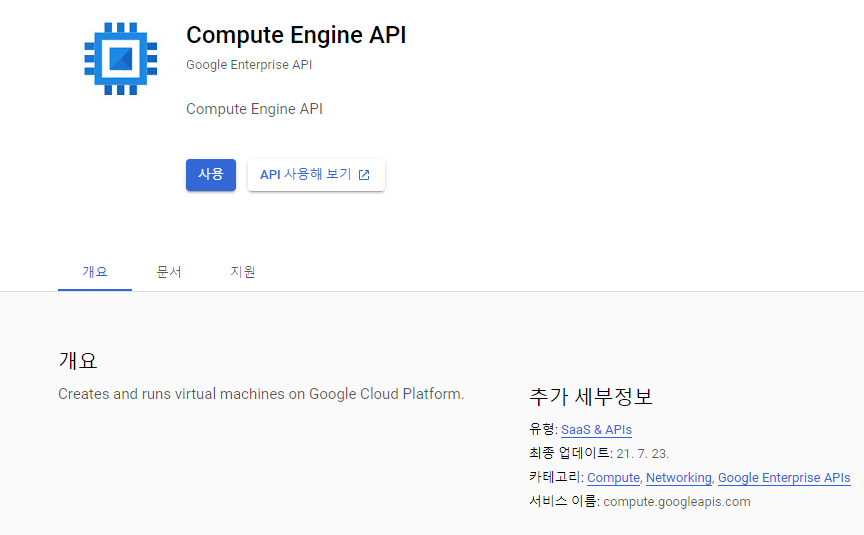The height and width of the screenshot is (535, 864).
Task: Open the Networking category link
Action: 679,478
